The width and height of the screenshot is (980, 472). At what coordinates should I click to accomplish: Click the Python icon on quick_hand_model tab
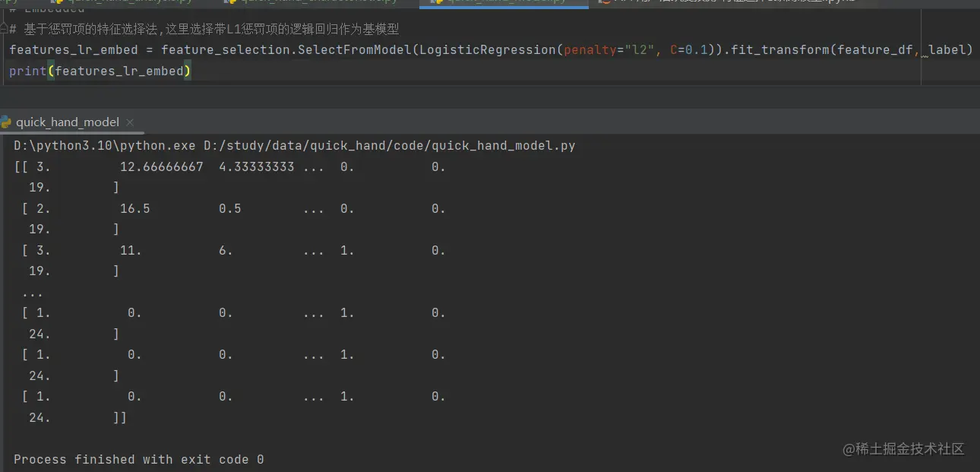(6, 122)
